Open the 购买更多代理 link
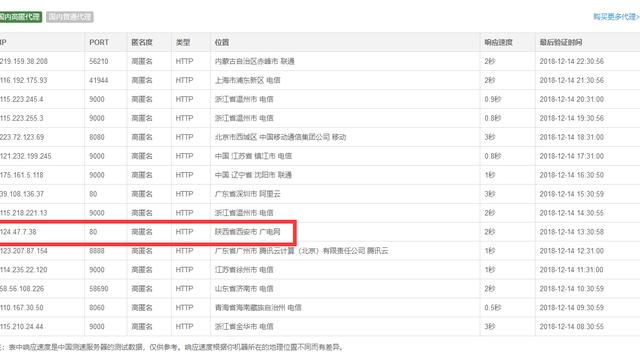The image size is (640, 360). (x=616, y=17)
